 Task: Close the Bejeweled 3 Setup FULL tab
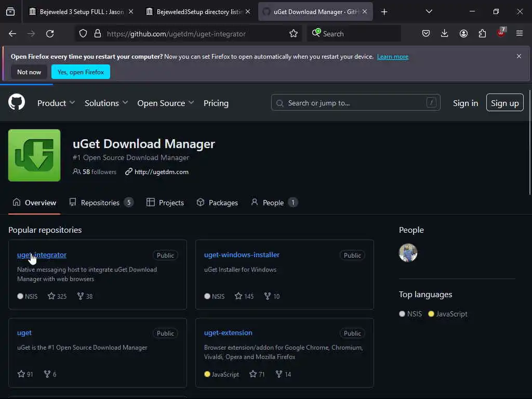131,12
